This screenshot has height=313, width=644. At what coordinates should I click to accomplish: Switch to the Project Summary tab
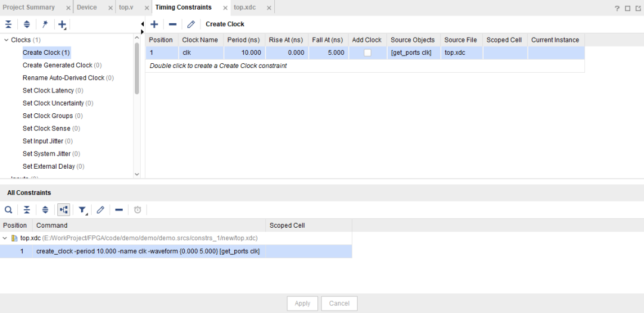click(29, 7)
